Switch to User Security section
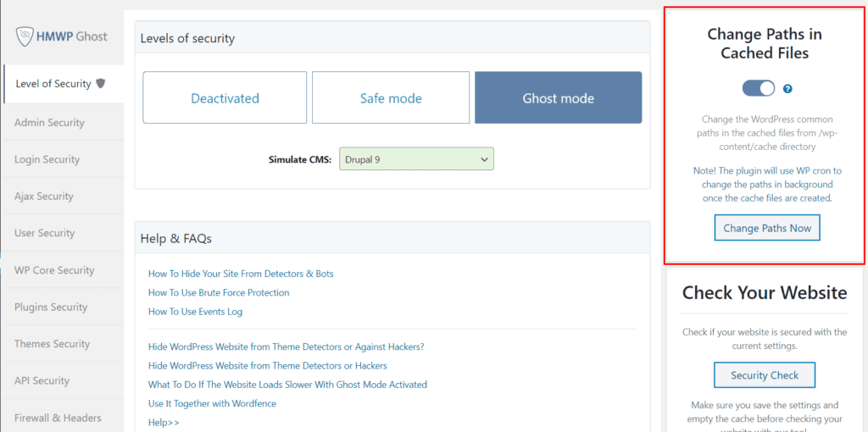 click(x=63, y=233)
